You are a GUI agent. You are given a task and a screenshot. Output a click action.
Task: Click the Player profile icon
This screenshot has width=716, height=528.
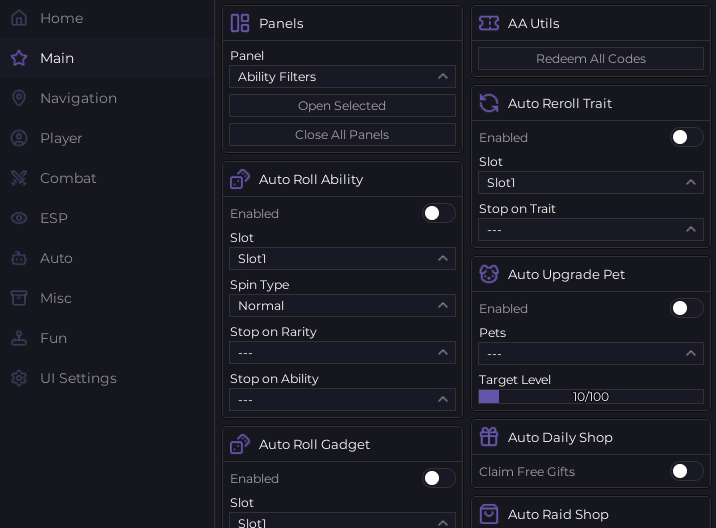click(19, 138)
